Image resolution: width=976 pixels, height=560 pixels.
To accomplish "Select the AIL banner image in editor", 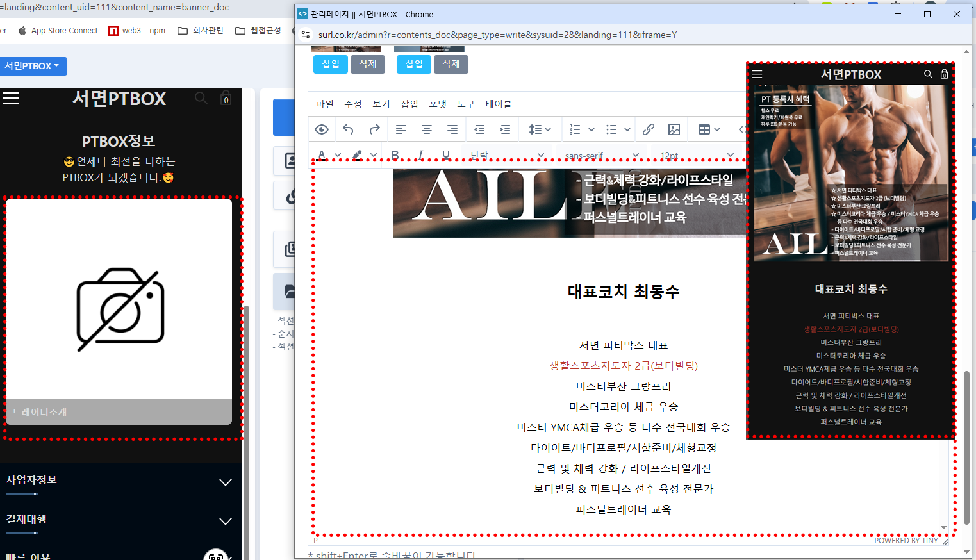I will [570, 202].
